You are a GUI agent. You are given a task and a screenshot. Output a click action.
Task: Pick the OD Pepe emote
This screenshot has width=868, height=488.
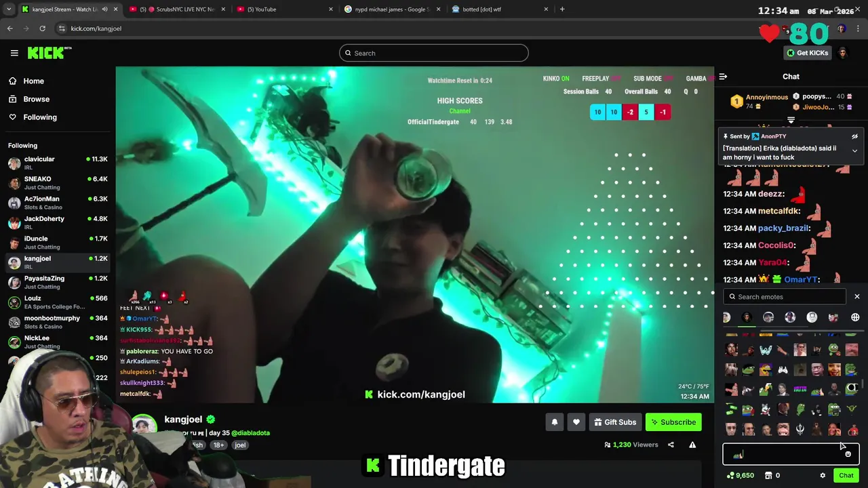pyautogui.click(x=852, y=389)
